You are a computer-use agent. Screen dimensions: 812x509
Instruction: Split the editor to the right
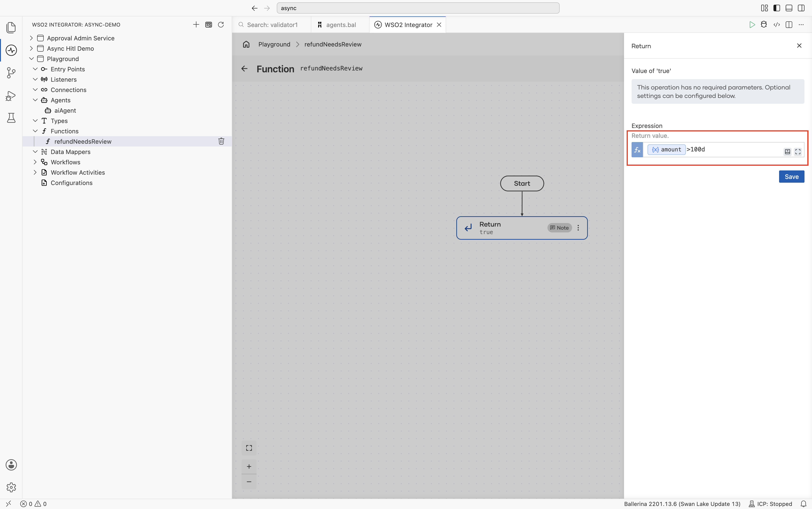[x=789, y=25]
